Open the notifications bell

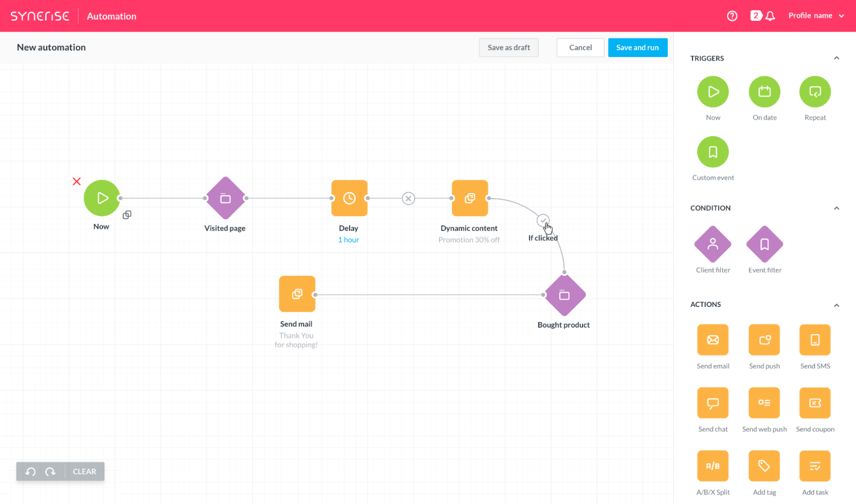[x=770, y=16]
